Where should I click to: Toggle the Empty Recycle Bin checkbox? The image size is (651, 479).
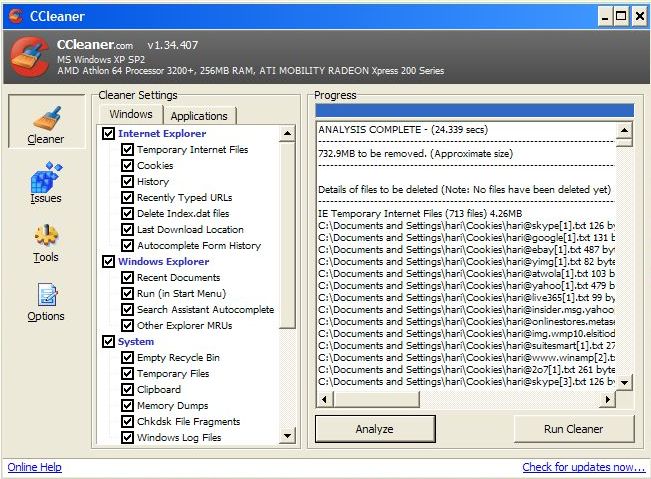point(127,358)
